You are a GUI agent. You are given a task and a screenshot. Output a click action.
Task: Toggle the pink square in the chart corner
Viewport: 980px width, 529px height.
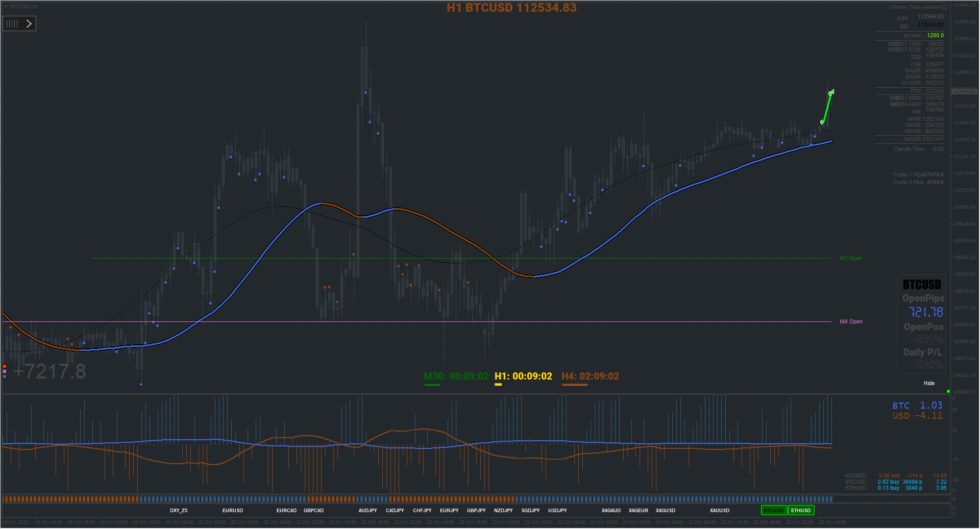pos(5,371)
